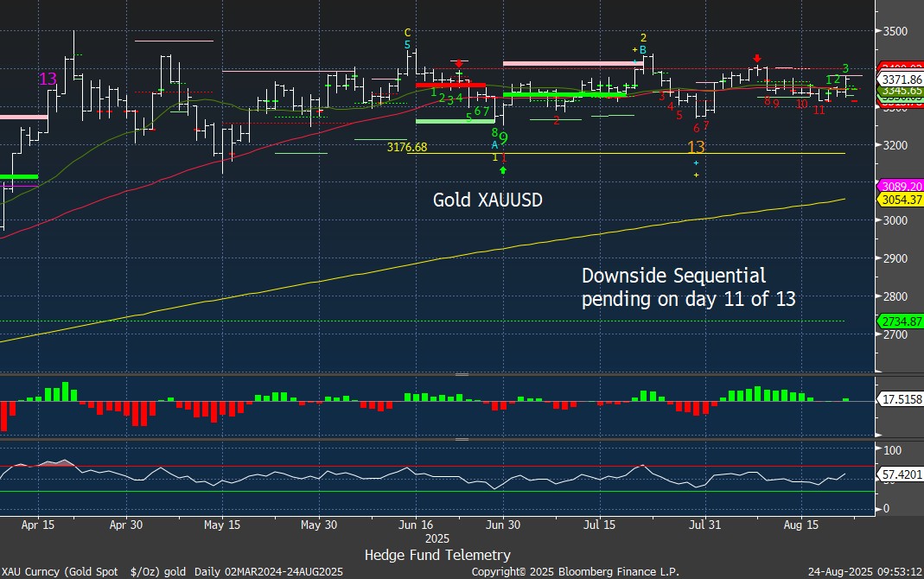Click the 3176.68 yellow level label
The width and height of the screenshot is (924, 579).
click(x=408, y=148)
